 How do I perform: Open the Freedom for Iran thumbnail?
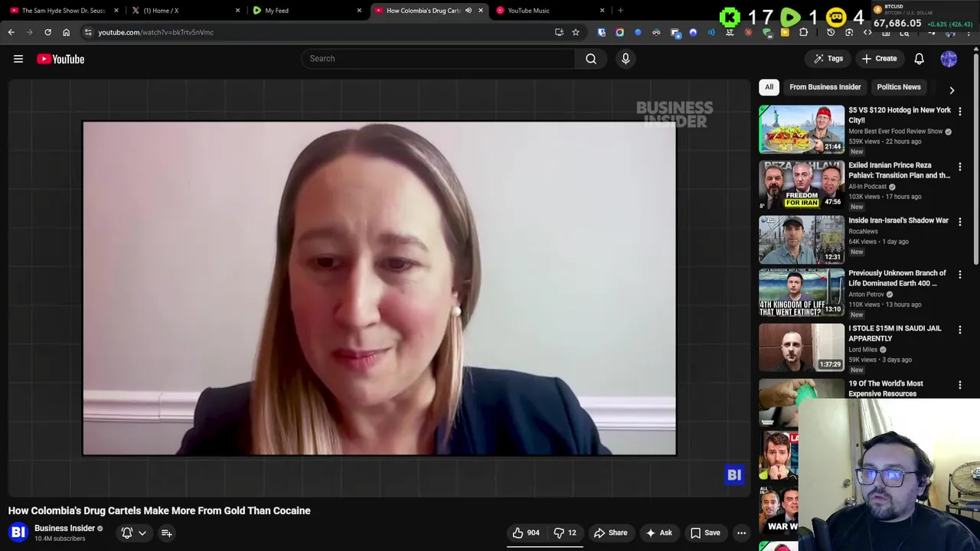coord(802,184)
